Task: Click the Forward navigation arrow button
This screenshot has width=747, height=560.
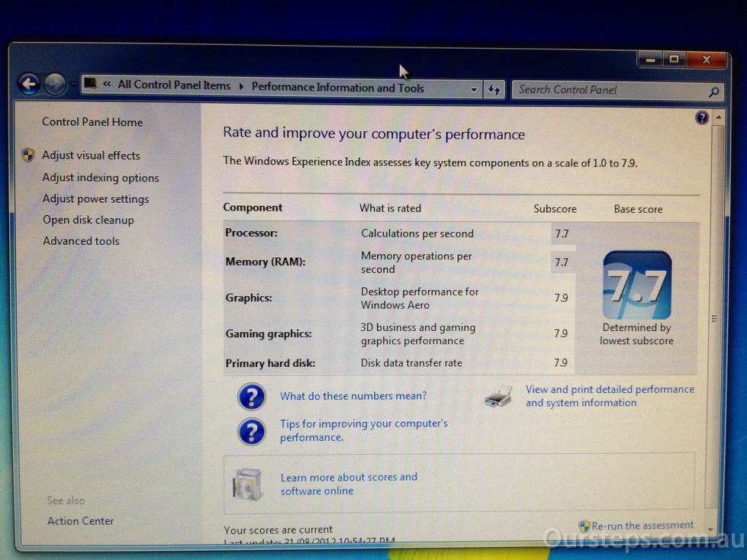Action: 55,84
